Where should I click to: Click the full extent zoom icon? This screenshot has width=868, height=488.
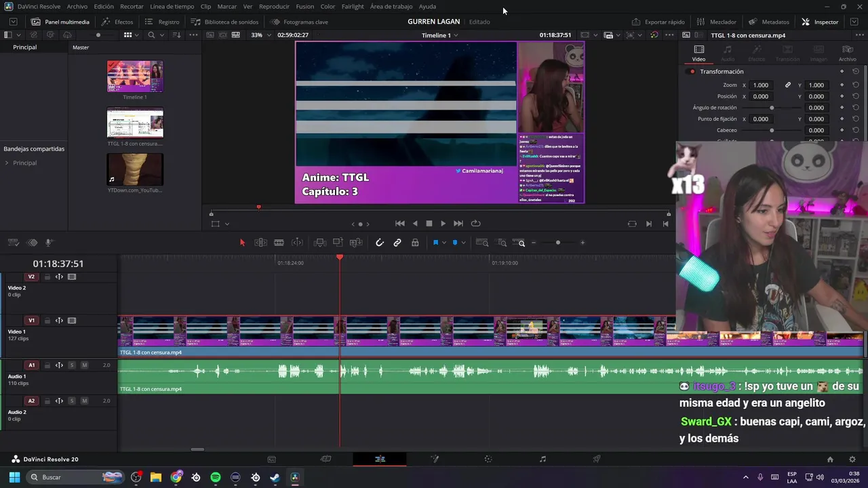click(482, 243)
